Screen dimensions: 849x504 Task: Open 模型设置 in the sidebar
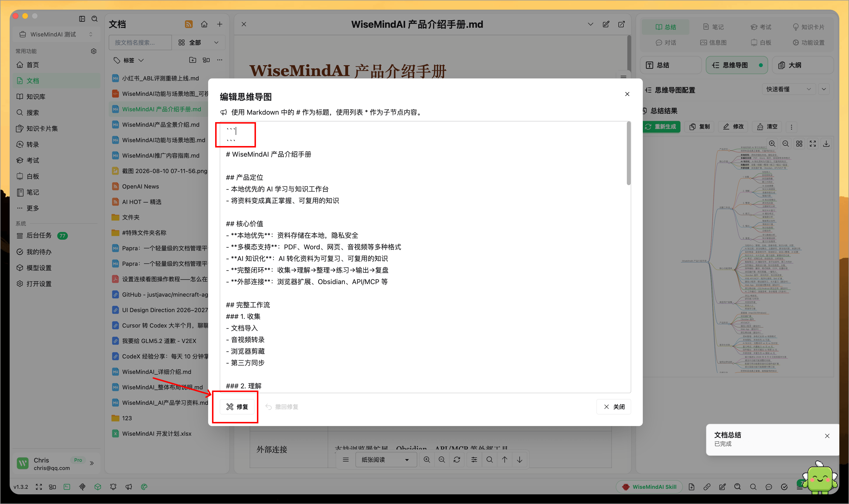pos(56,268)
